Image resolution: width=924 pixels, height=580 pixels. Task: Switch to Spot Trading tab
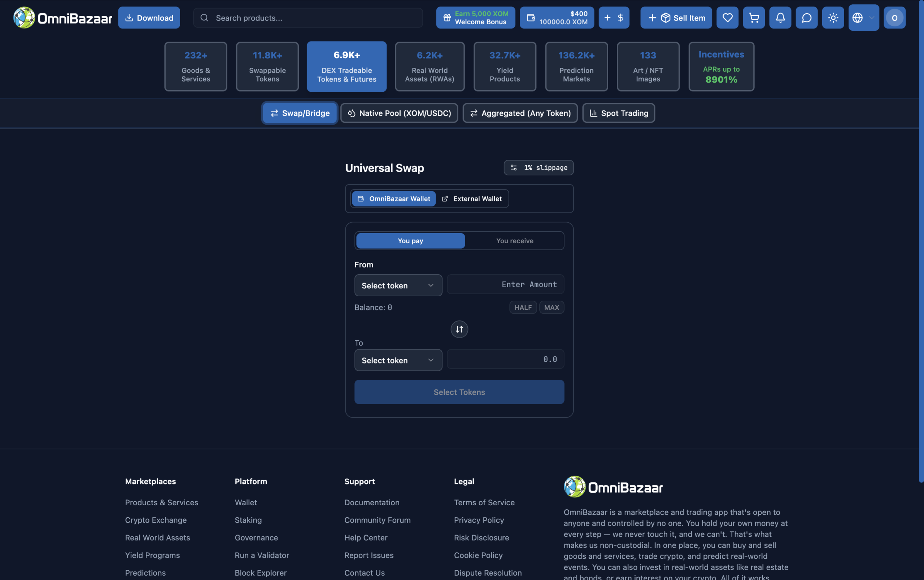(x=619, y=113)
